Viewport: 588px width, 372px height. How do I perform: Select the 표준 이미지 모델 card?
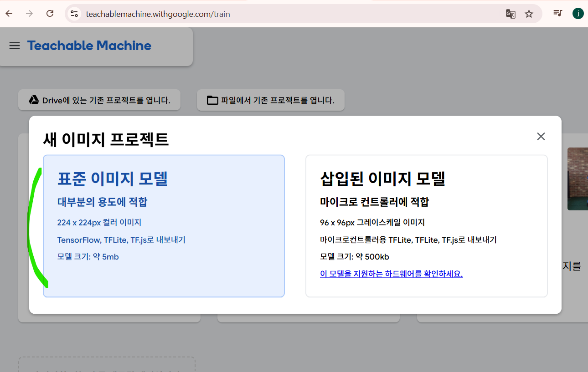click(x=164, y=226)
